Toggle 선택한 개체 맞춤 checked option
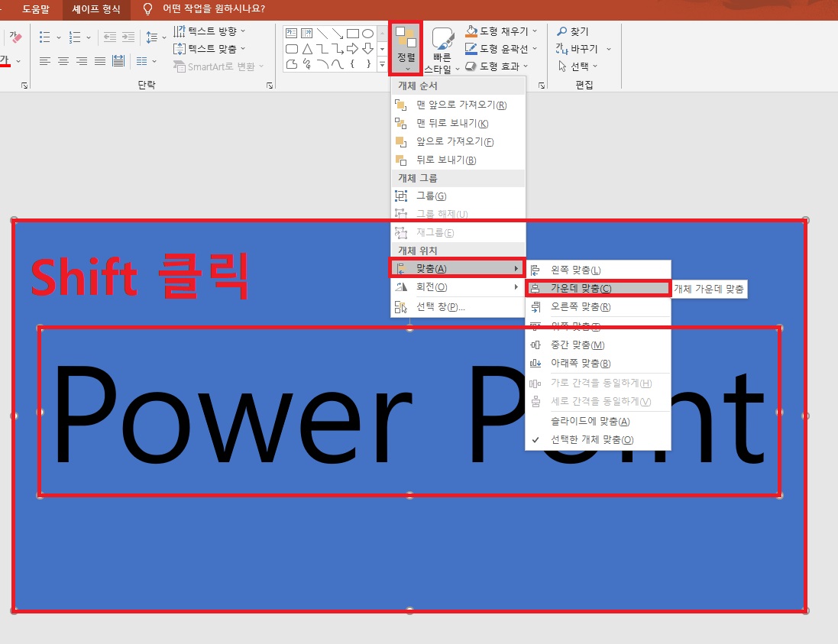This screenshot has width=838, height=644. [x=599, y=440]
